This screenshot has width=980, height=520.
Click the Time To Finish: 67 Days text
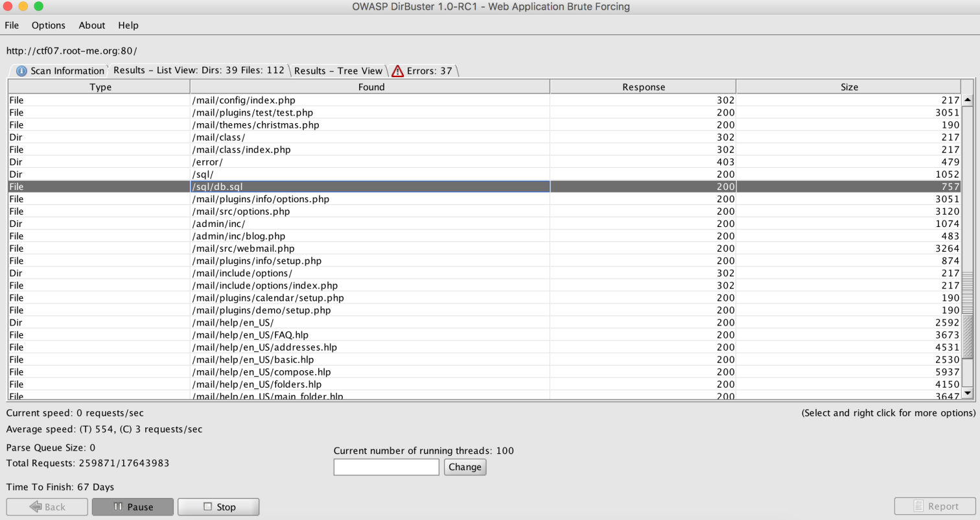point(60,486)
